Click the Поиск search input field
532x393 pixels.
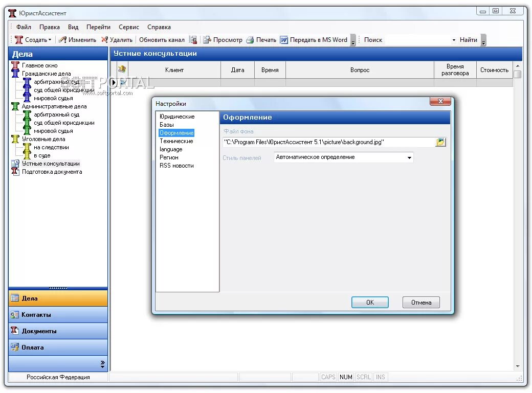click(417, 40)
